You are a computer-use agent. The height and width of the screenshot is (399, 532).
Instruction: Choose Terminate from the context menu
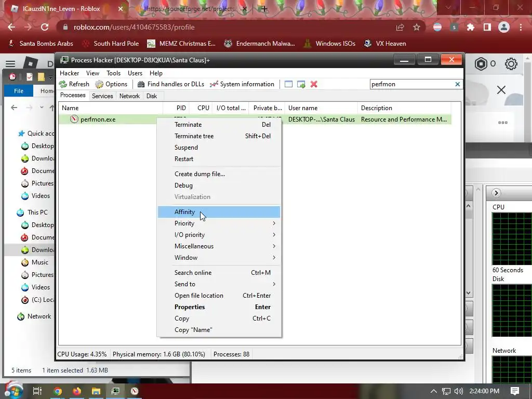pos(219,125)
